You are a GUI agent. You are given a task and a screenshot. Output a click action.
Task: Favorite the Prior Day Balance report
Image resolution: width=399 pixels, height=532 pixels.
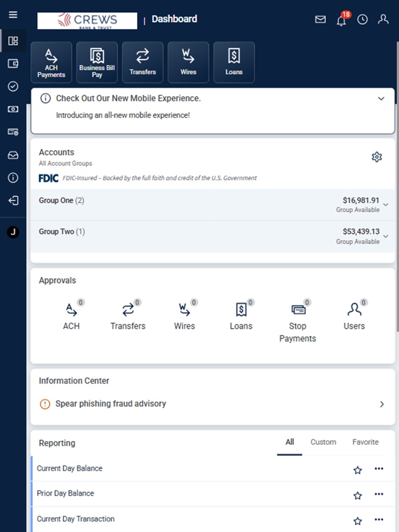(358, 495)
